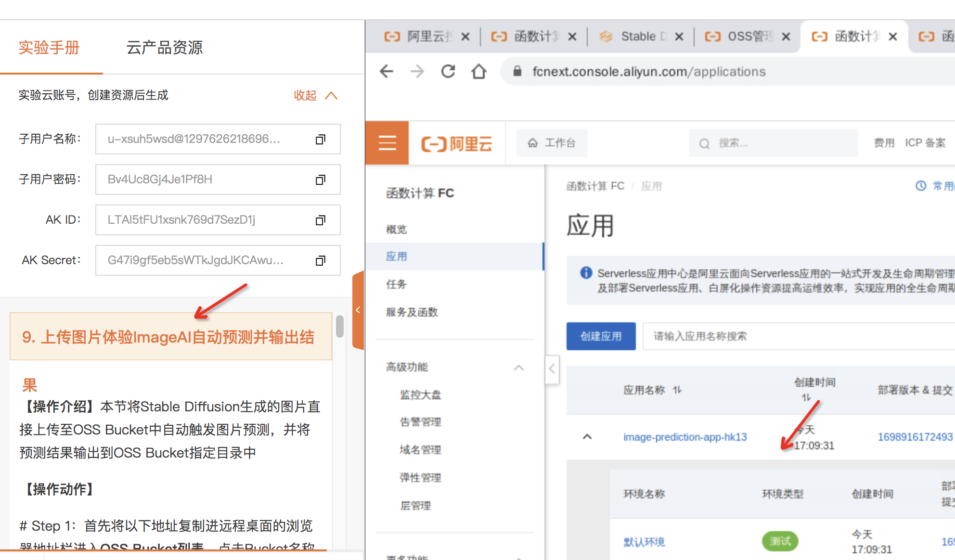Click the lock icon in address bar
The height and width of the screenshot is (560, 955).
(517, 72)
